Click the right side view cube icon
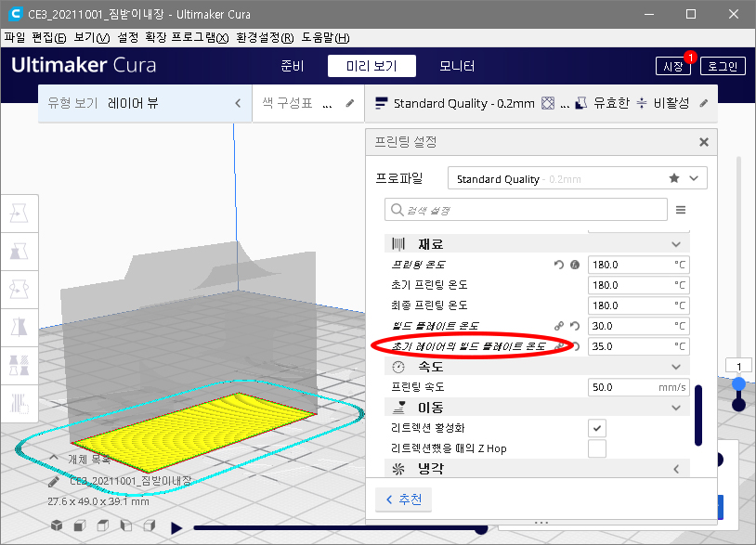This screenshot has width=756, height=545. tap(150, 526)
